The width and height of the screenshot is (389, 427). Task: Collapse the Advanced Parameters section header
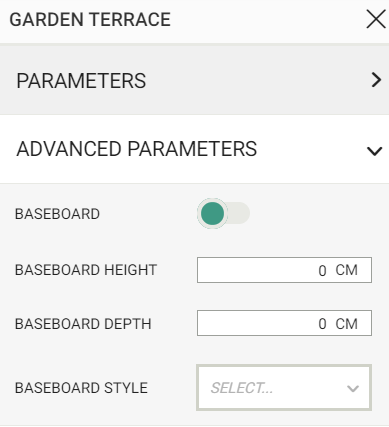[x=194, y=149]
